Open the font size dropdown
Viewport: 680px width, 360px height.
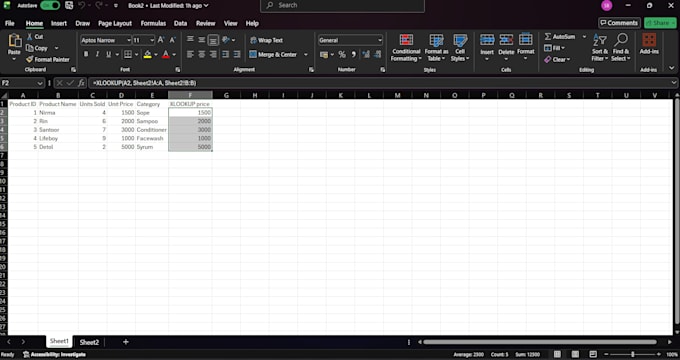(x=152, y=40)
